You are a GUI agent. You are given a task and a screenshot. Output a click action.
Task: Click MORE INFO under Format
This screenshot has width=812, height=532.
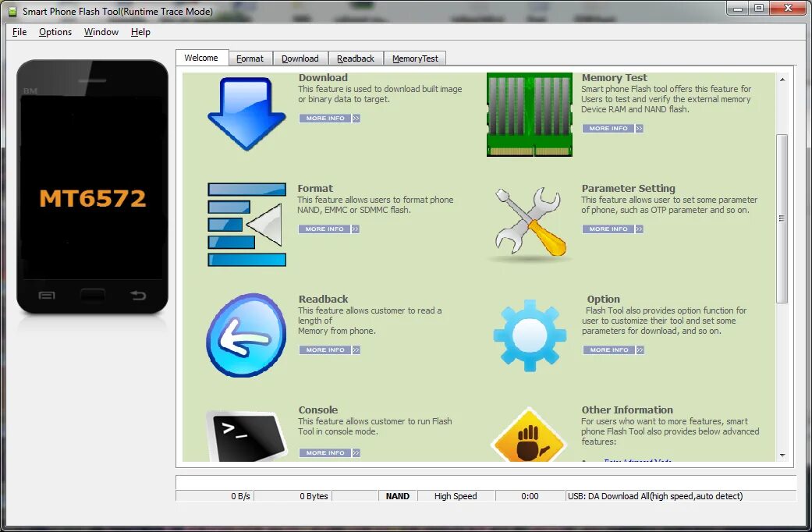[329, 229]
